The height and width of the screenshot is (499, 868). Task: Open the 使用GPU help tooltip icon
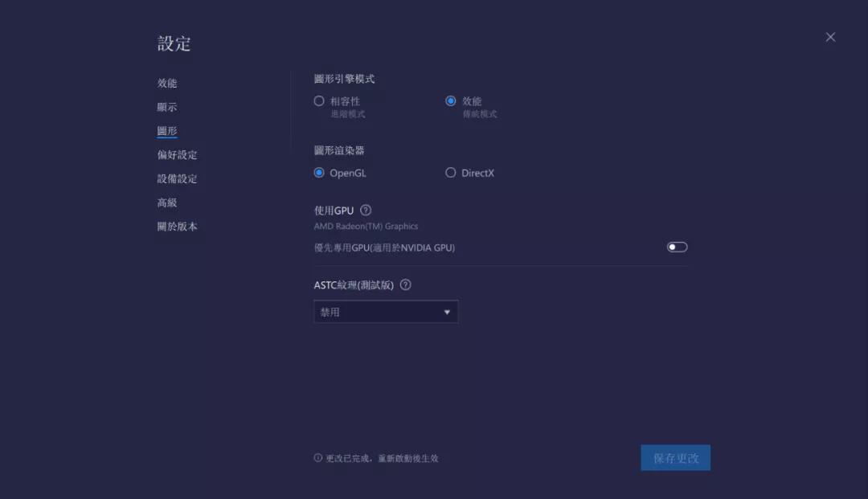pyautogui.click(x=365, y=210)
